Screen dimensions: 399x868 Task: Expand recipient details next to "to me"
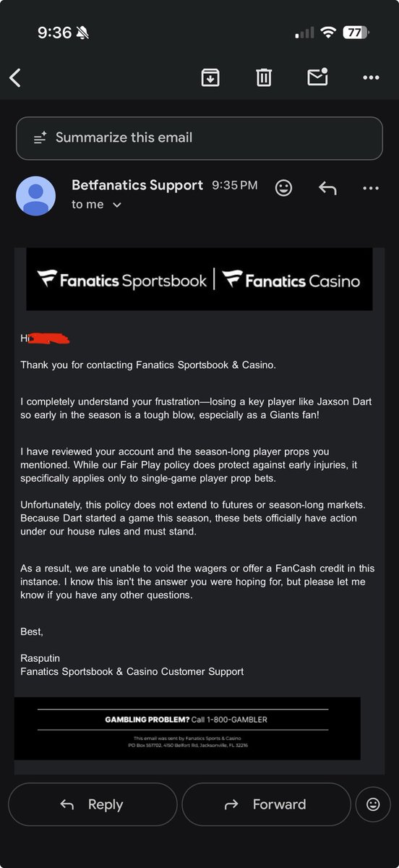(x=117, y=205)
